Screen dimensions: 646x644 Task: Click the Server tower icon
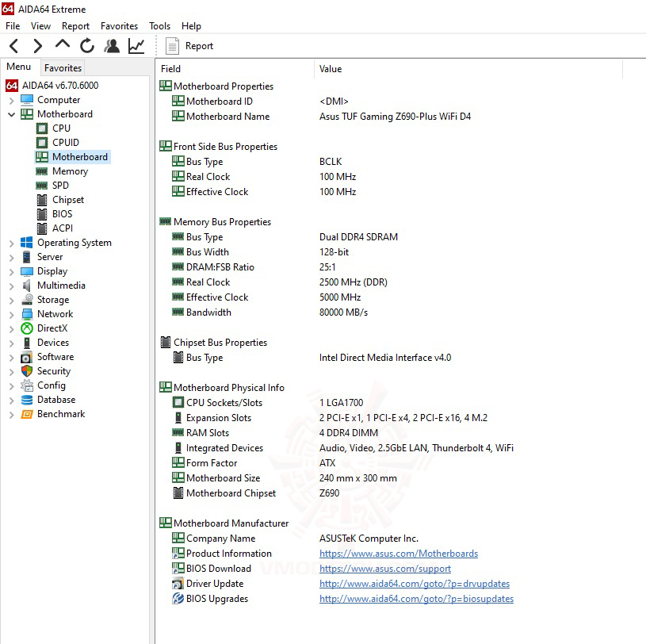(27, 257)
